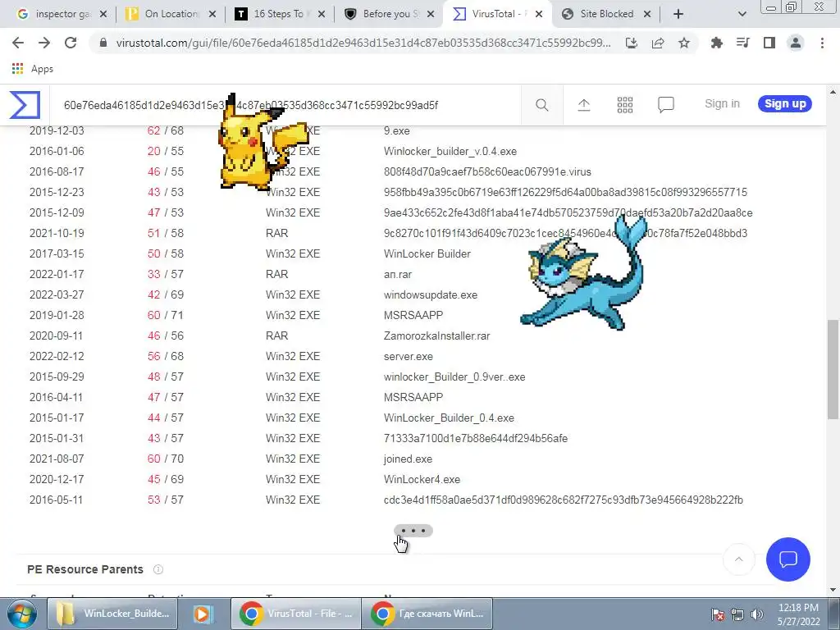
Task: Toggle the Chrome side panel icon
Action: tap(769, 43)
